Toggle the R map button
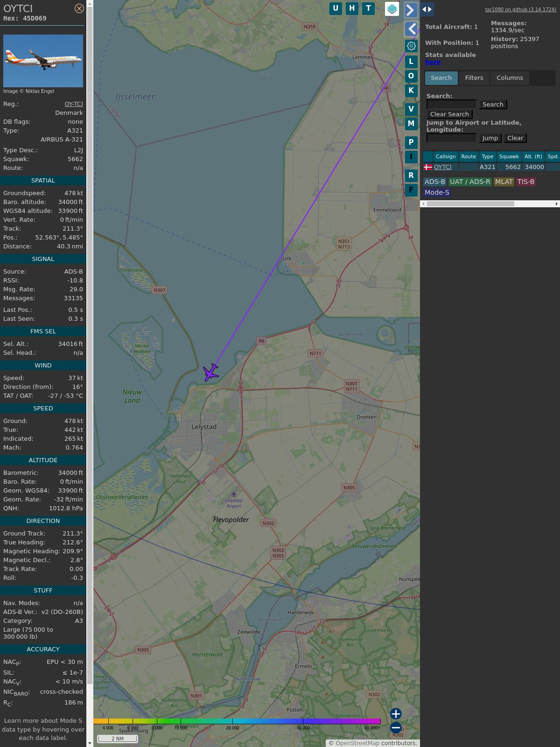 tap(411, 176)
